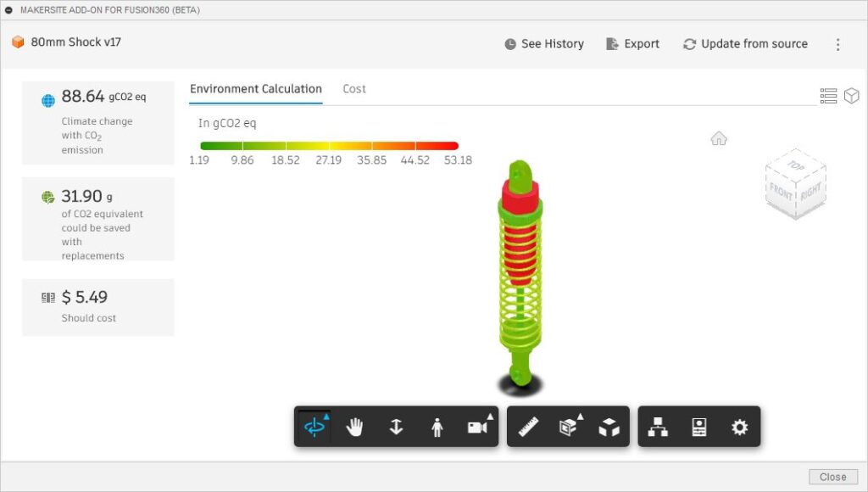Viewport: 868px width, 492px height.
Task: Switch display to 3D model view
Action: point(852,95)
